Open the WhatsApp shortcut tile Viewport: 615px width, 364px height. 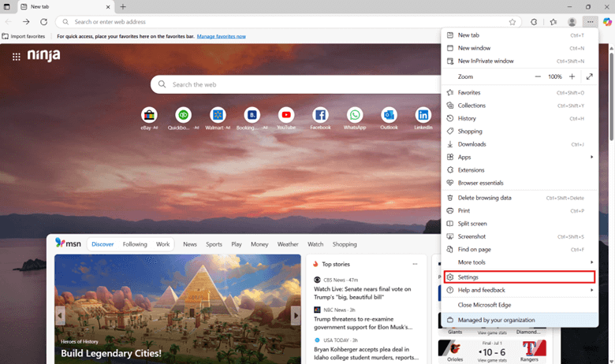coord(355,118)
